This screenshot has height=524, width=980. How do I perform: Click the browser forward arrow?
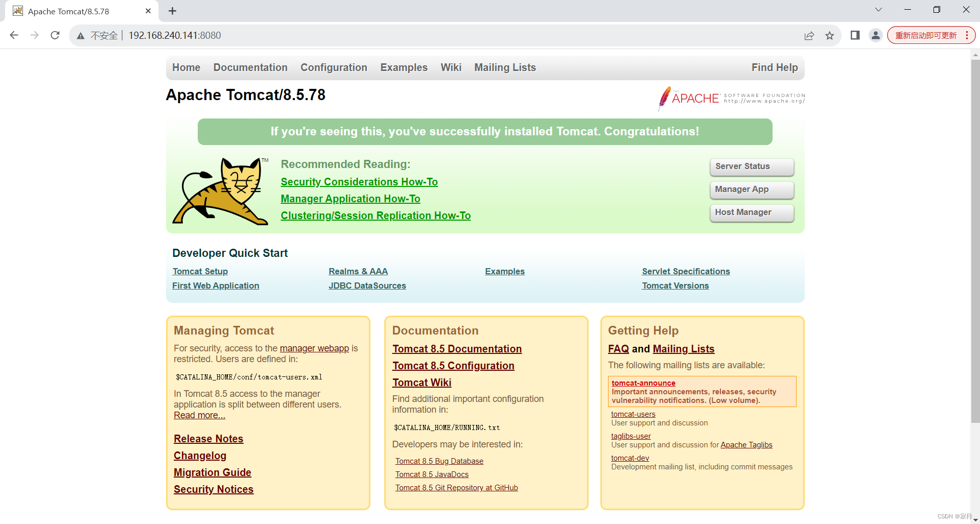(35, 35)
